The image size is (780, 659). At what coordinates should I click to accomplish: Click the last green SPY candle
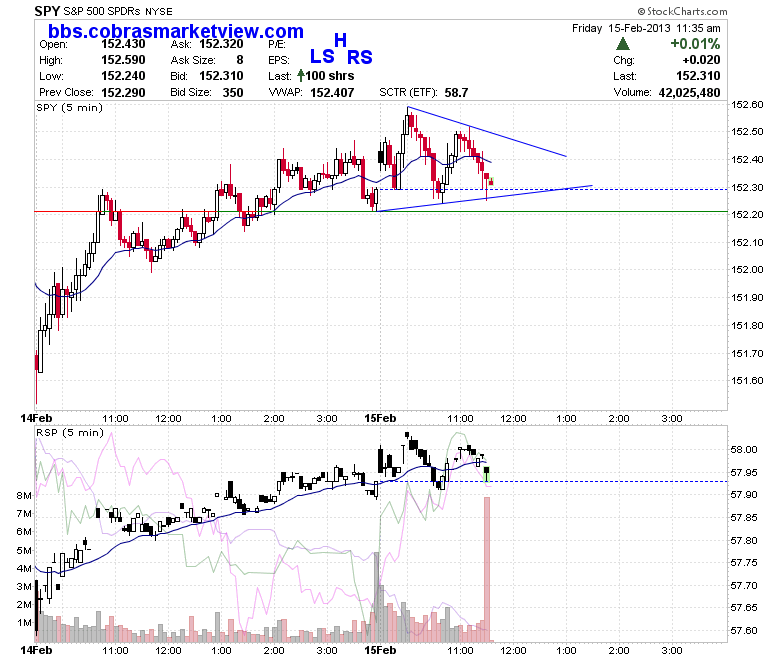491,181
